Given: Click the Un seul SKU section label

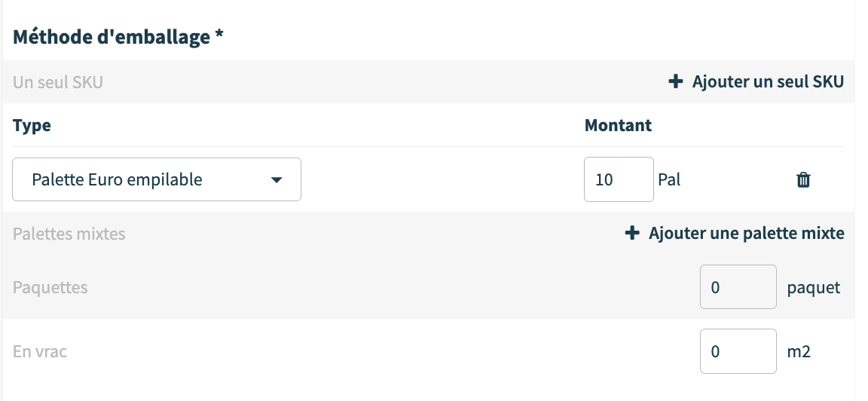Looking at the screenshot, I should tap(57, 82).
